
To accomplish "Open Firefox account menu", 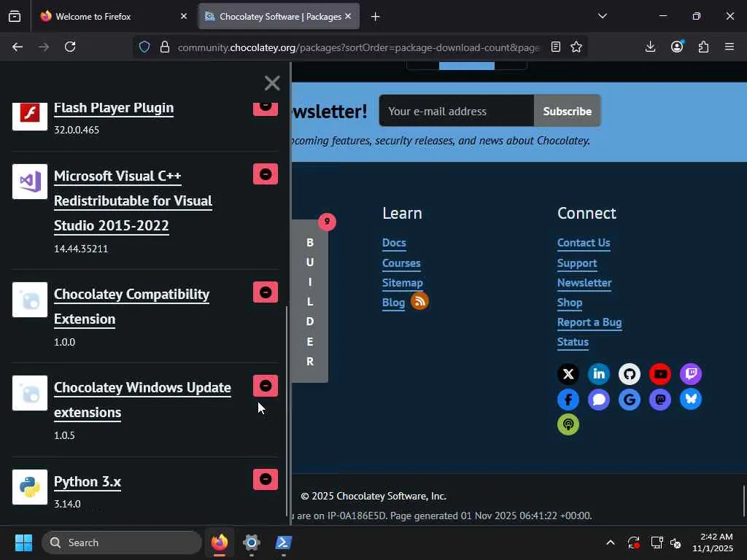I will [x=677, y=47].
